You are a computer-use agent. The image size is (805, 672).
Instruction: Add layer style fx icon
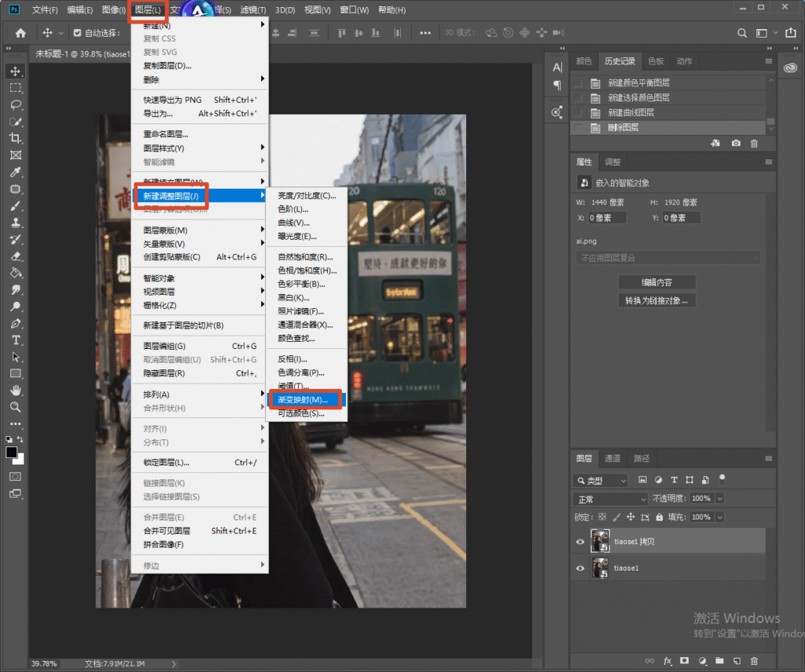click(x=667, y=661)
